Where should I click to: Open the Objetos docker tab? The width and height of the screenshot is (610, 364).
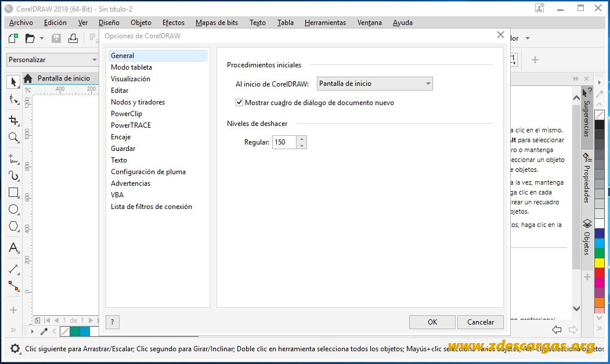pyautogui.click(x=587, y=237)
